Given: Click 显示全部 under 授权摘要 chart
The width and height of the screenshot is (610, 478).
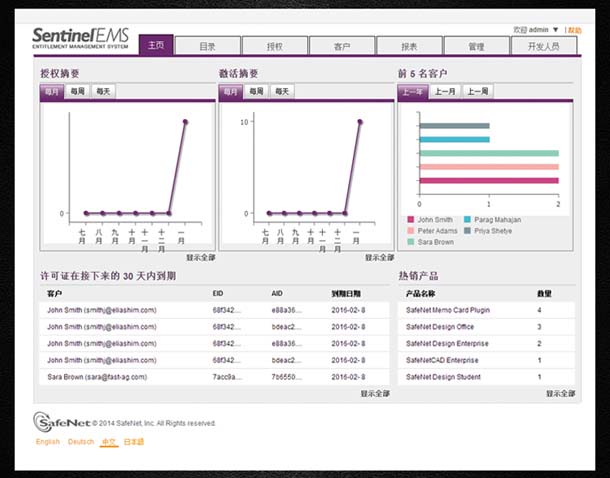Looking at the screenshot, I should (201, 257).
